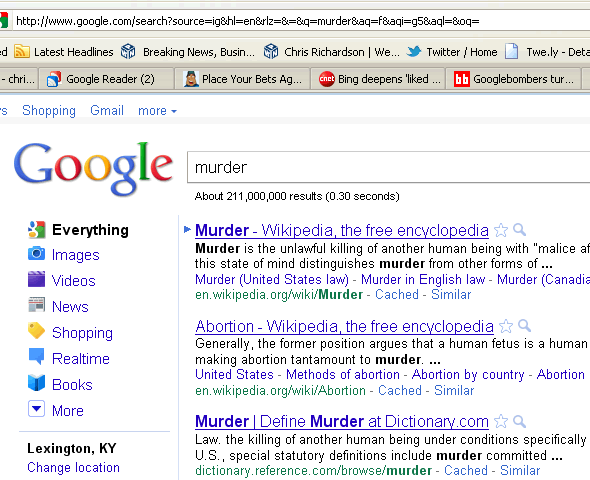Preview the Dictionary.com result with magnifier

[x=519, y=421]
